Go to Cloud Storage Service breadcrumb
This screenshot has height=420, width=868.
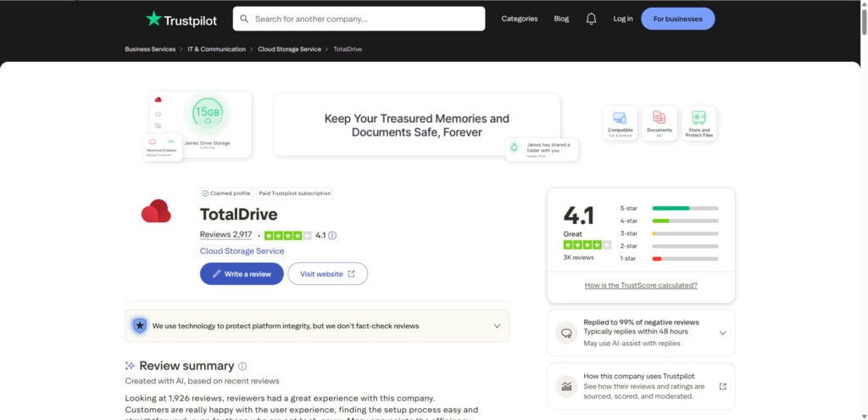(290, 49)
